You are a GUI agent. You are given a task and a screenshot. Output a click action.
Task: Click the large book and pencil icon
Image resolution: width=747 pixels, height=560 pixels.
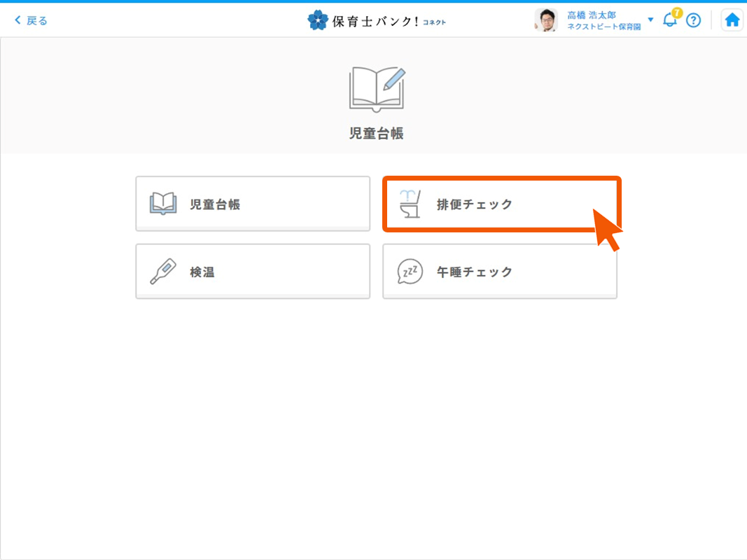coord(377,89)
